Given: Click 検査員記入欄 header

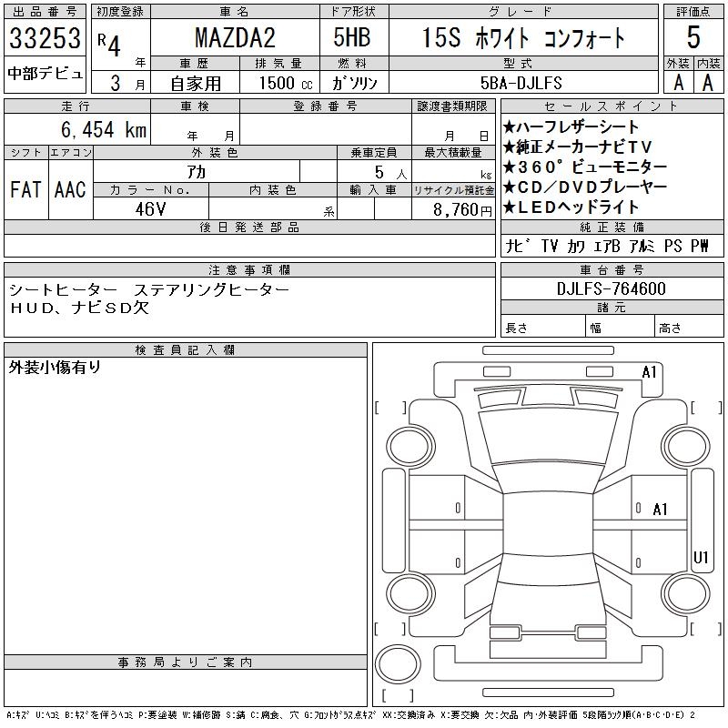Looking at the screenshot, I should pos(186,350).
